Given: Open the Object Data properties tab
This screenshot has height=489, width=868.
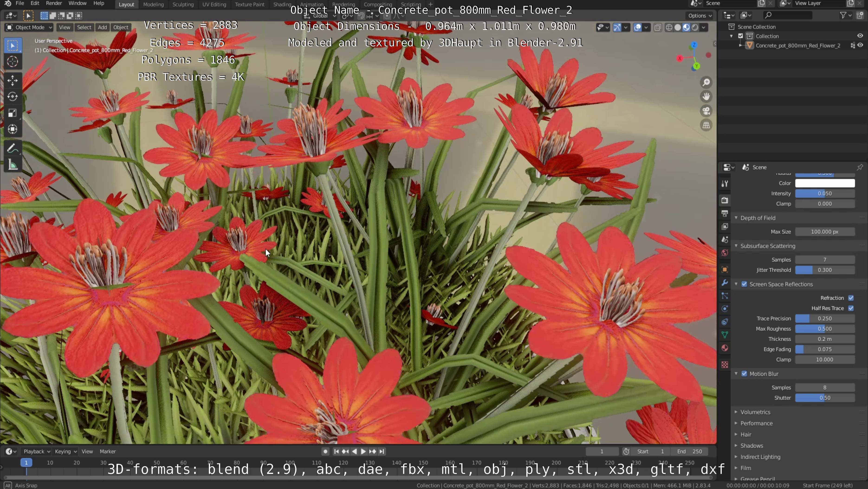Looking at the screenshot, I should coord(725,335).
